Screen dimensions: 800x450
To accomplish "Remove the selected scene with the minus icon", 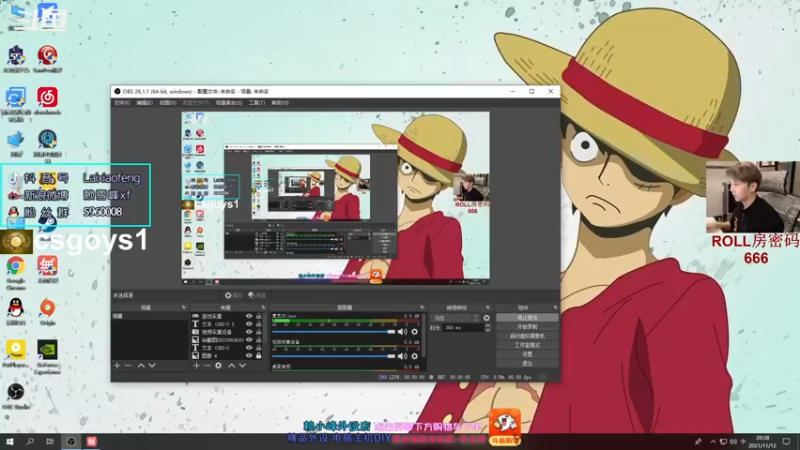I will (x=128, y=366).
